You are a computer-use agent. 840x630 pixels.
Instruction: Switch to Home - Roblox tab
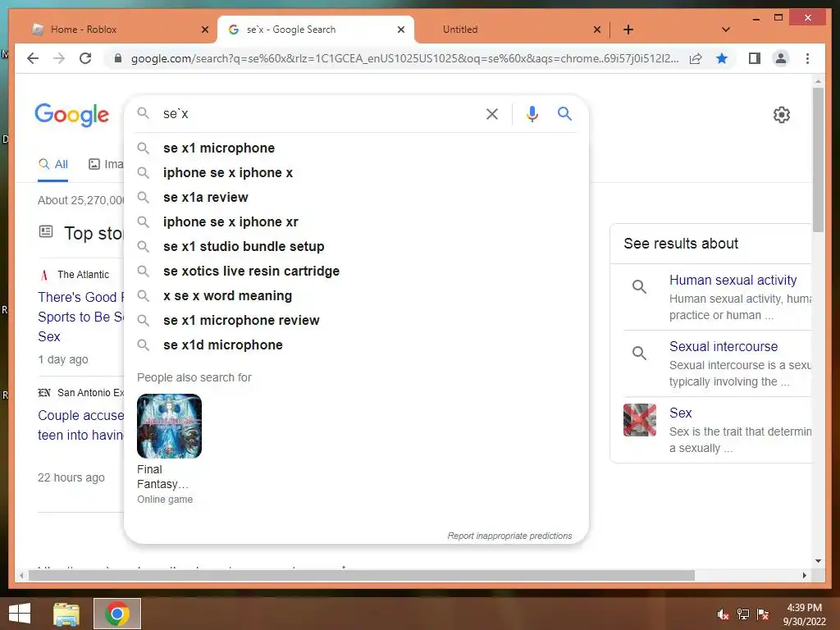coord(120,30)
